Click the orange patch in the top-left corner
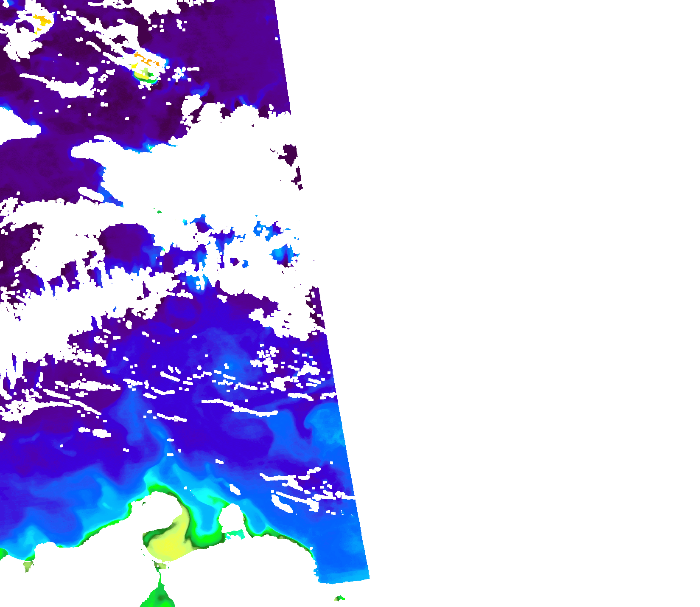The height and width of the screenshot is (607, 700). [42, 20]
